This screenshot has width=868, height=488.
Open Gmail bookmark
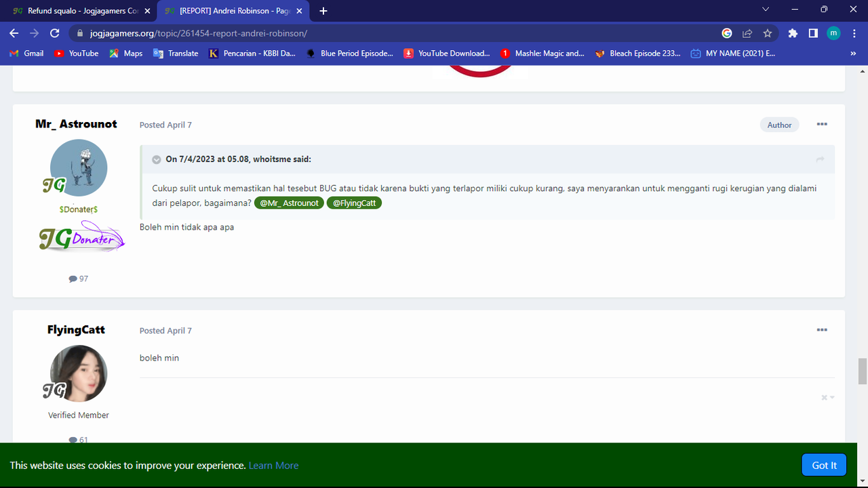[27, 53]
